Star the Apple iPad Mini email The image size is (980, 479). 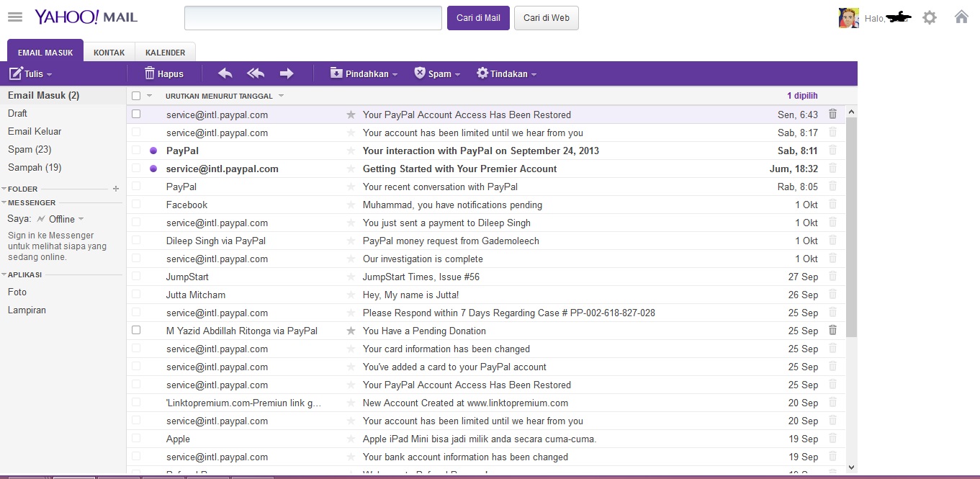pos(351,439)
